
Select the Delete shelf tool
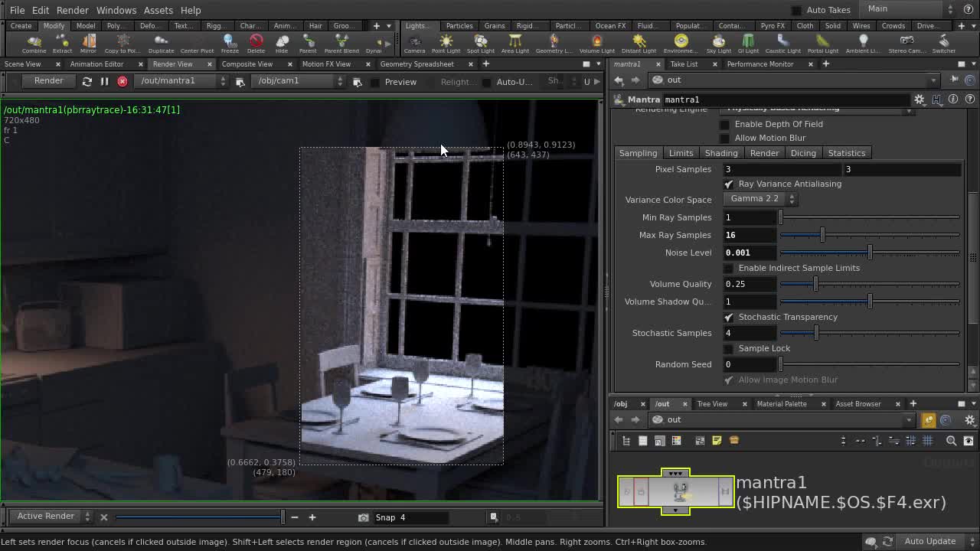(256, 44)
